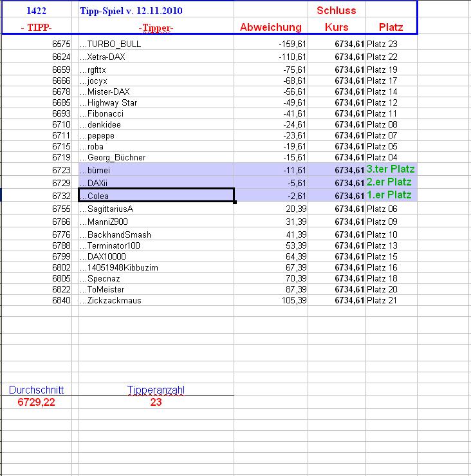Screen dimensions: 471x476
Task: Click the tipper cell ...rgfttx
Action: coord(156,70)
